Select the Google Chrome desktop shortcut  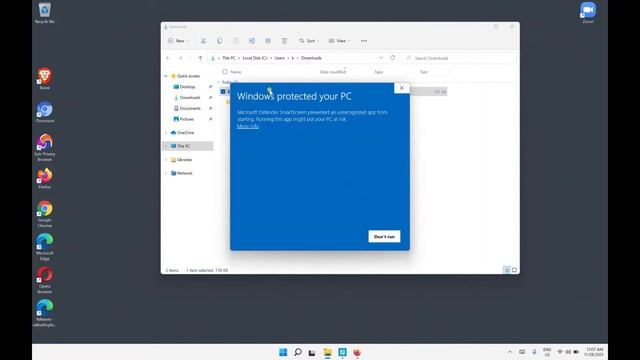pos(44,214)
